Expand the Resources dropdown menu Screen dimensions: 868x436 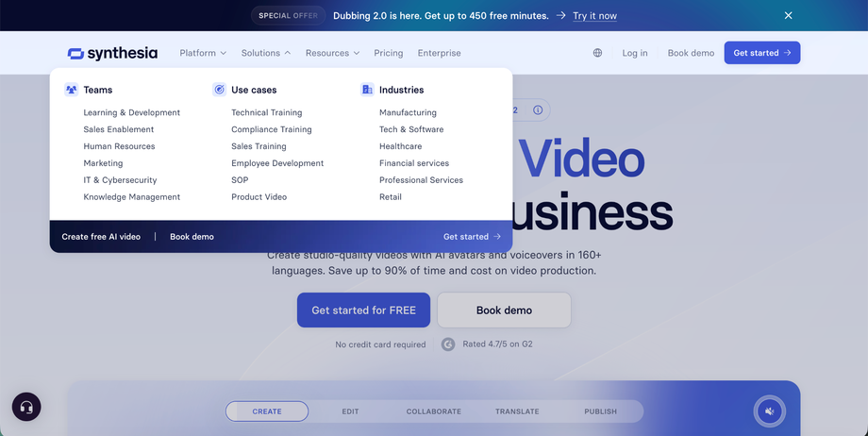click(332, 53)
